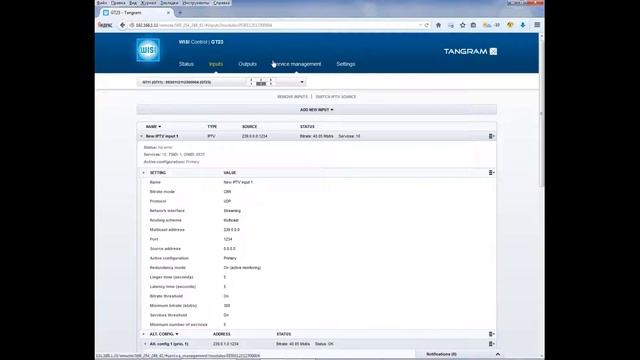Click the Bitrate mode value

click(227, 191)
